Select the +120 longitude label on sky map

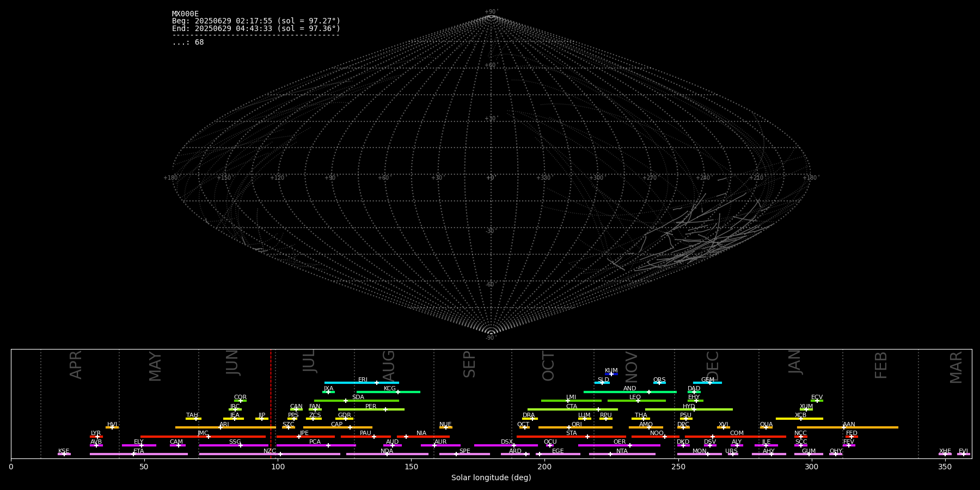277,177
